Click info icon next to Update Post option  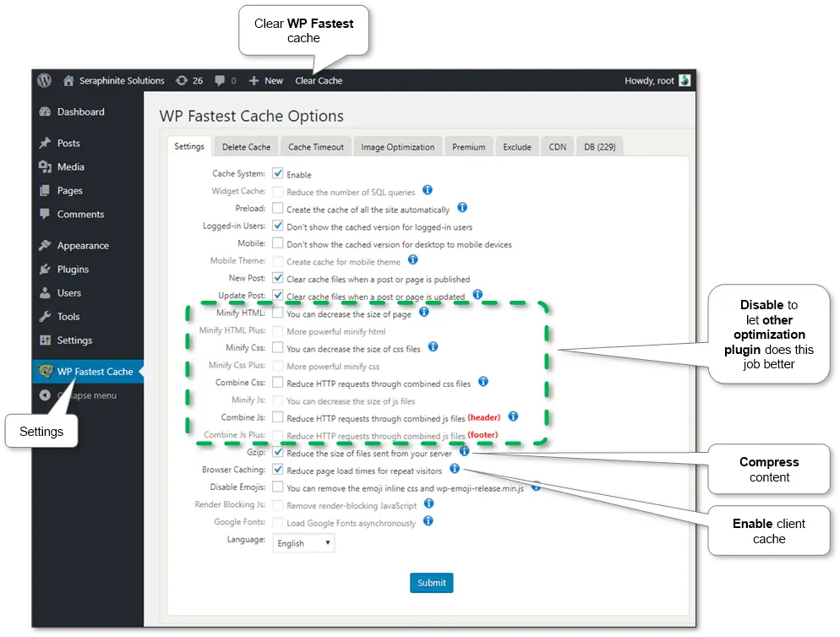477,294
